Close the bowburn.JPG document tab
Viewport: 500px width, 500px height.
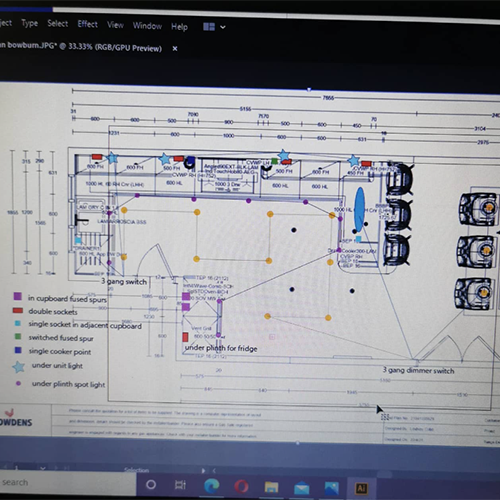(175, 49)
